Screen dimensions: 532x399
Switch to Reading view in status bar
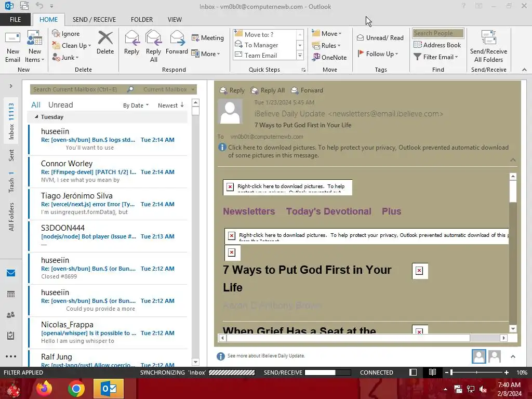coord(432,372)
